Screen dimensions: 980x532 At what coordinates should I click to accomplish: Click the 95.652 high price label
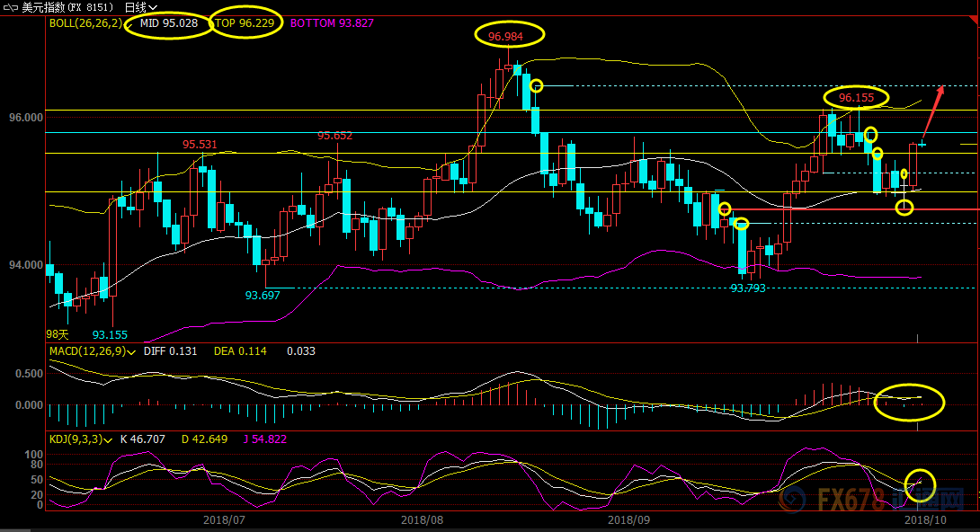pos(334,136)
